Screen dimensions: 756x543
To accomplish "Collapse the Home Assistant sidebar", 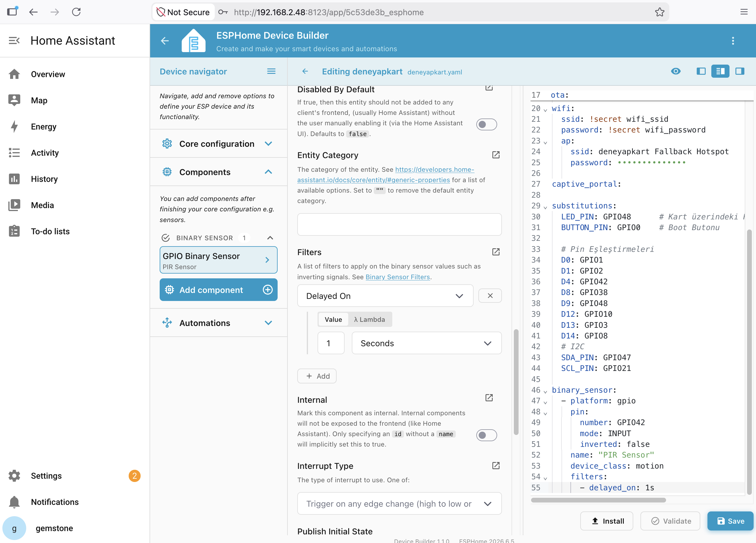I will point(14,41).
